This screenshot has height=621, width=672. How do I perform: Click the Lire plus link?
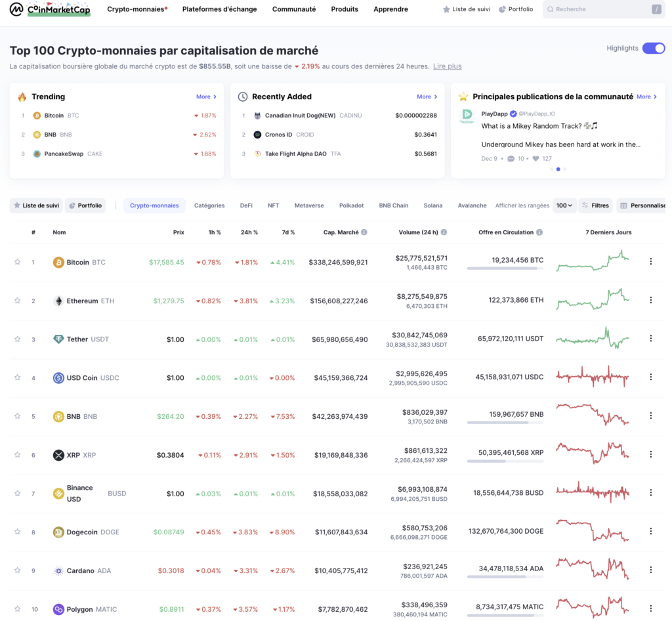point(447,66)
